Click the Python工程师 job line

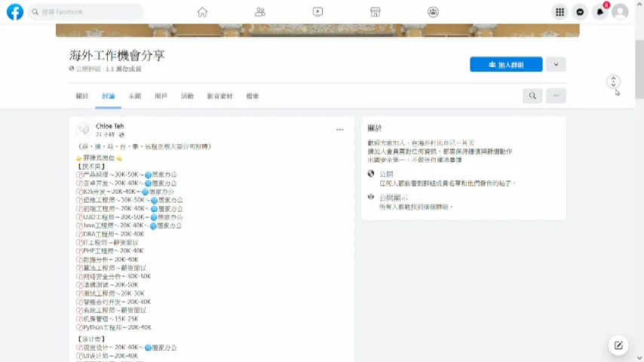[x=114, y=327]
